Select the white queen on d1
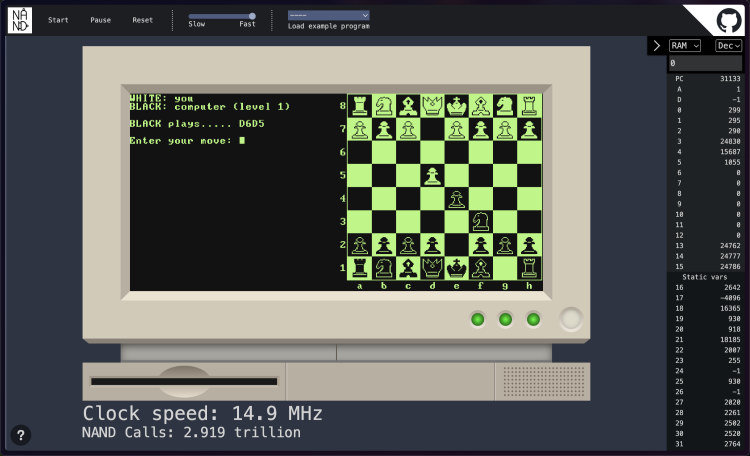This screenshot has width=750, height=456. click(432, 267)
